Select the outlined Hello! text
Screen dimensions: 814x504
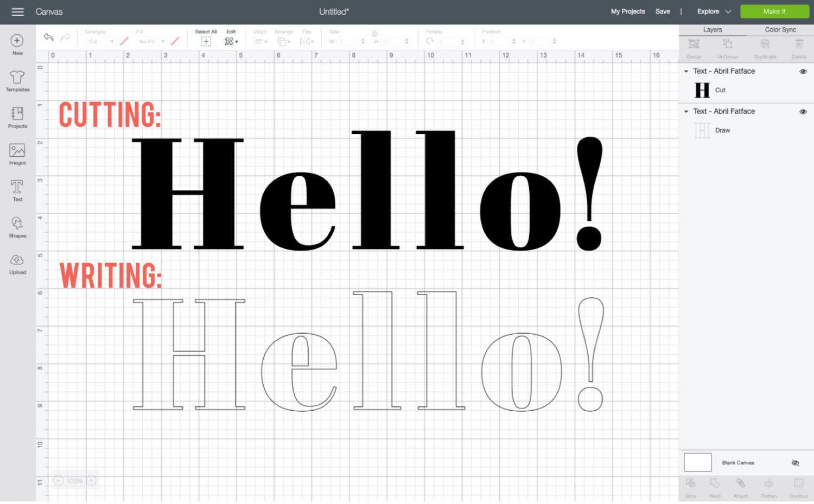pos(367,352)
